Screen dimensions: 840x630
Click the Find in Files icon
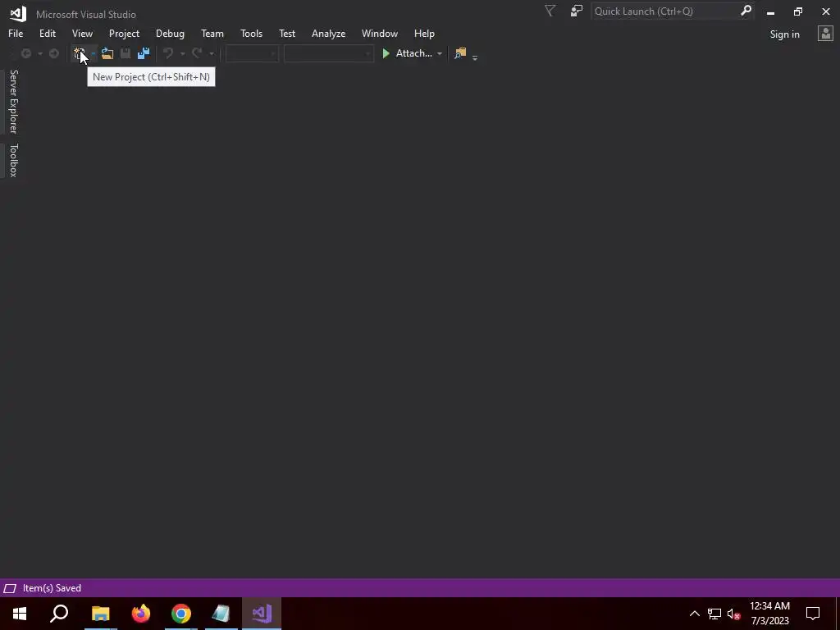click(x=460, y=53)
